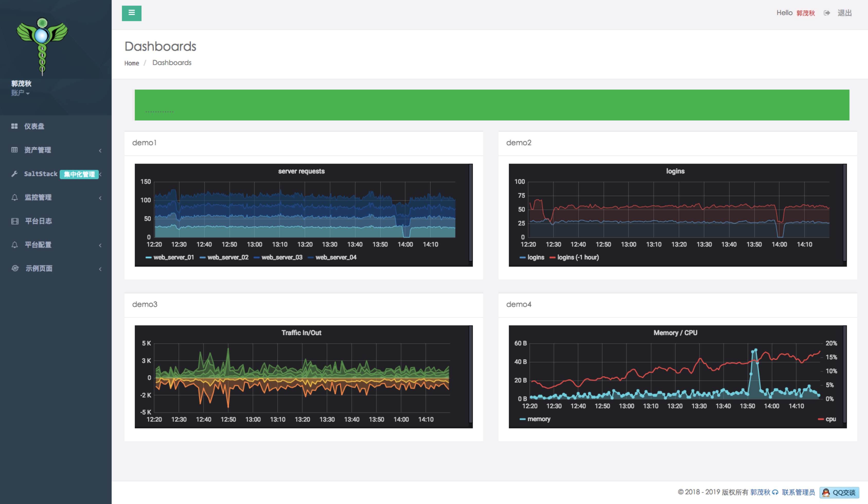Open the 账户 account dropdown

[x=20, y=93]
